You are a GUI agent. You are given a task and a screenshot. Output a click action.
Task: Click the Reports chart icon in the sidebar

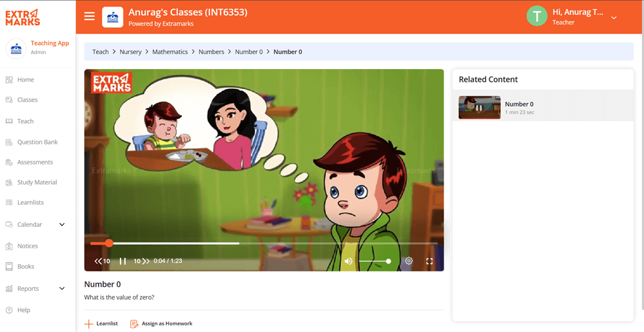[9, 288]
